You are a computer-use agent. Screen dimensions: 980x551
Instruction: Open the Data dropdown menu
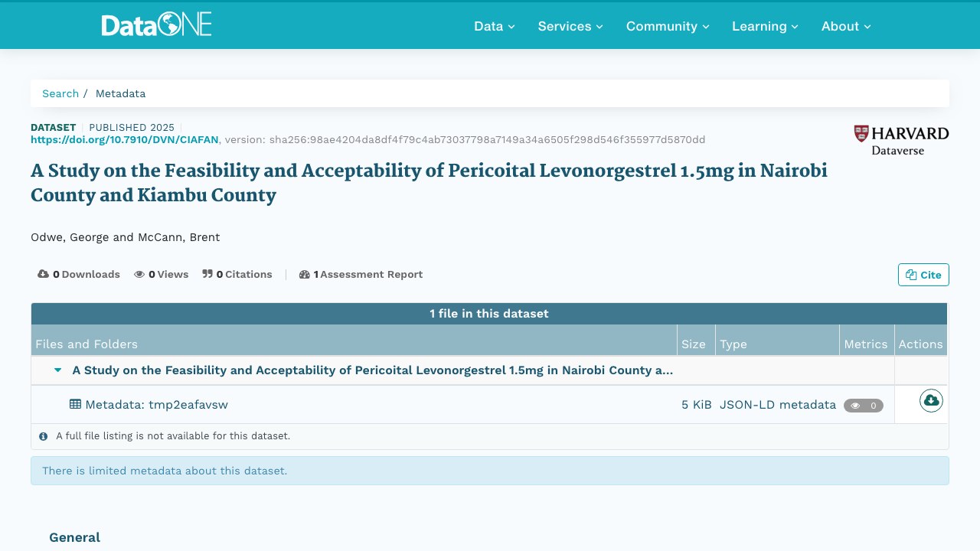coord(495,26)
